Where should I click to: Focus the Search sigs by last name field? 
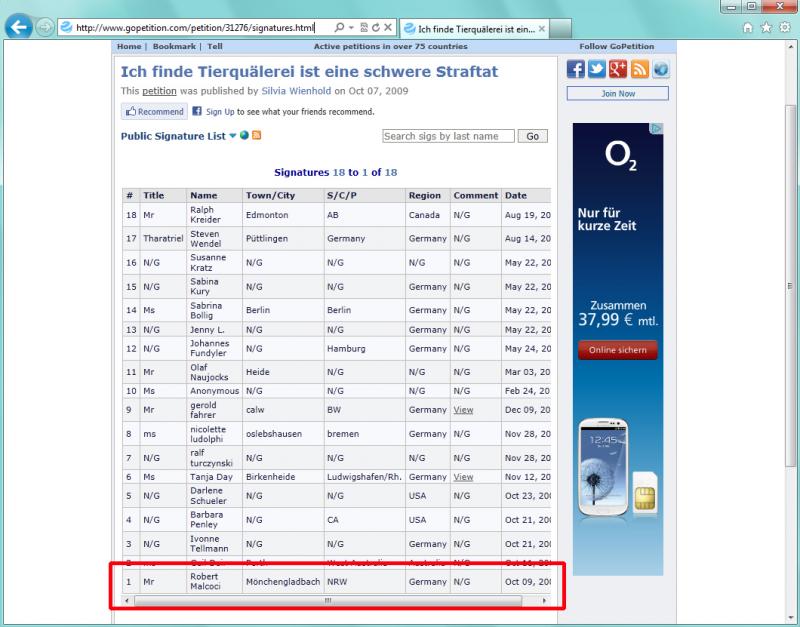pos(448,136)
